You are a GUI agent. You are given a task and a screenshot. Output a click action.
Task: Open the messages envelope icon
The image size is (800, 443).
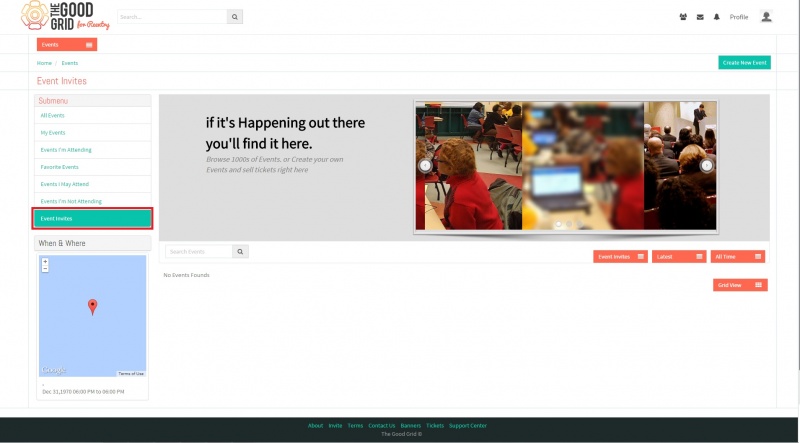(700, 17)
